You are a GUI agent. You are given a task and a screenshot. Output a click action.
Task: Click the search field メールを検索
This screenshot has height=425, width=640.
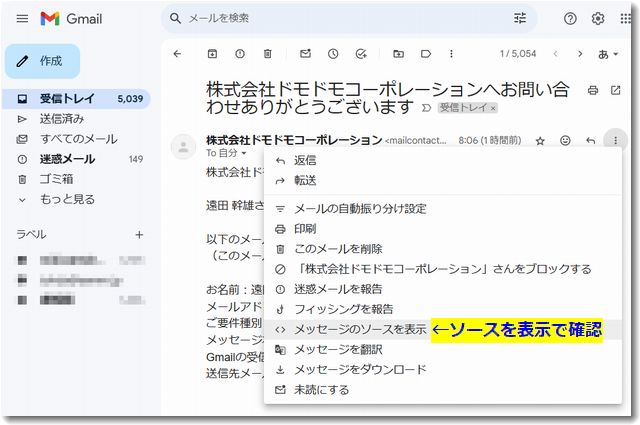[347, 18]
